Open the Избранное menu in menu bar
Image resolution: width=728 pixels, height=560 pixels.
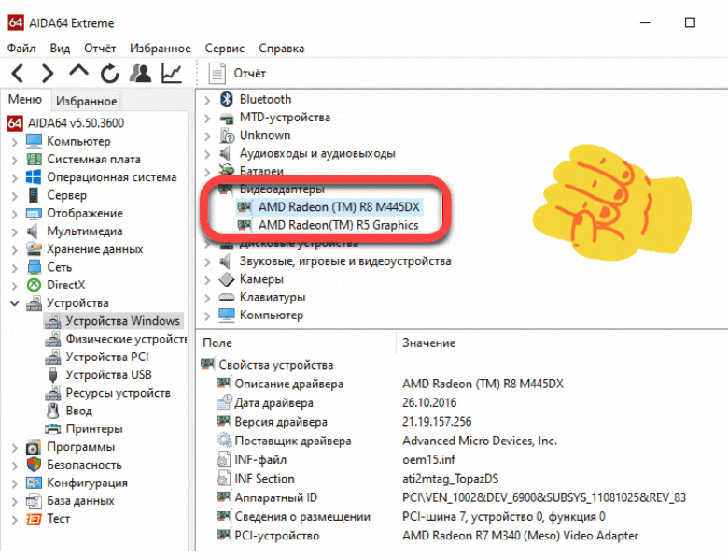coord(161,49)
